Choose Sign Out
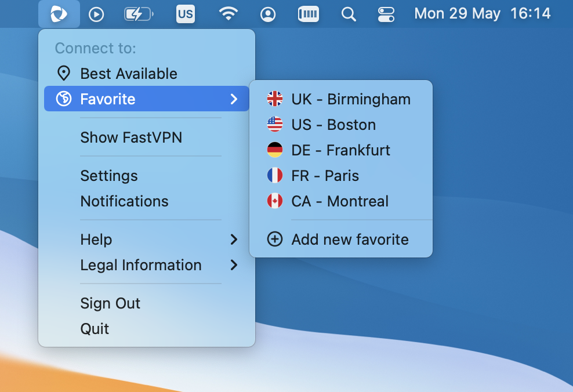This screenshot has width=573, height=392. (x=147, y=303)
